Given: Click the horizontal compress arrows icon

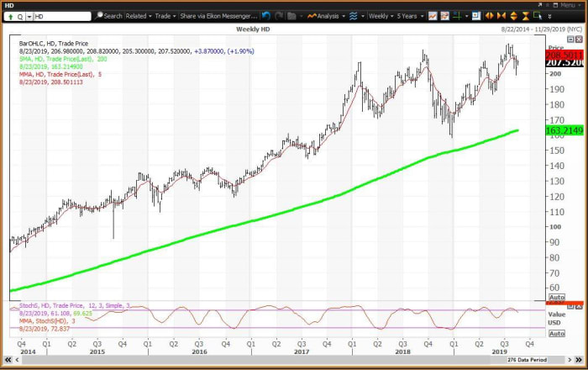Looking at the screenshot, I should click(501, 16).
